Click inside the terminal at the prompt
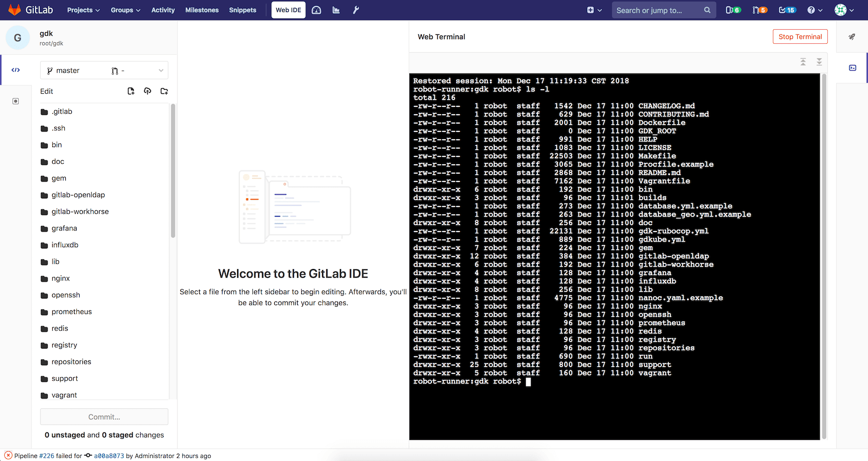Viewport: 868px width, 461px height. [x=528, y=382]
